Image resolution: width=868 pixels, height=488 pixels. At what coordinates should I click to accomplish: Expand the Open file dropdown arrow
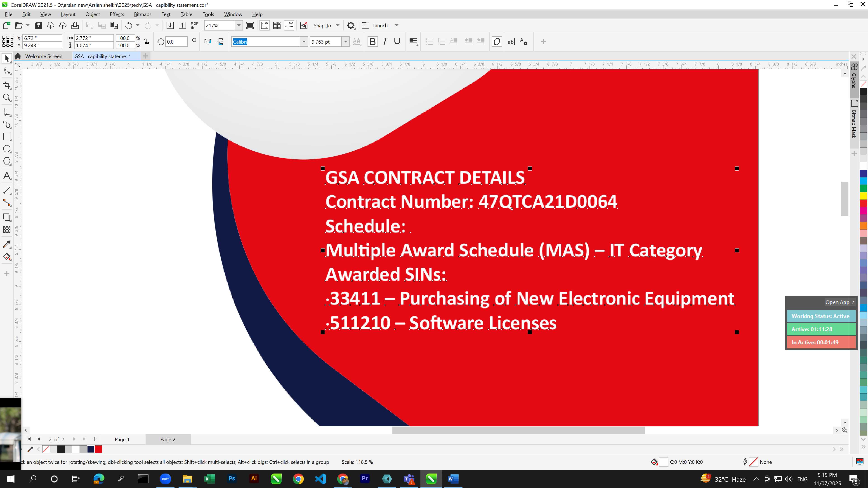[x=28, y=26]
